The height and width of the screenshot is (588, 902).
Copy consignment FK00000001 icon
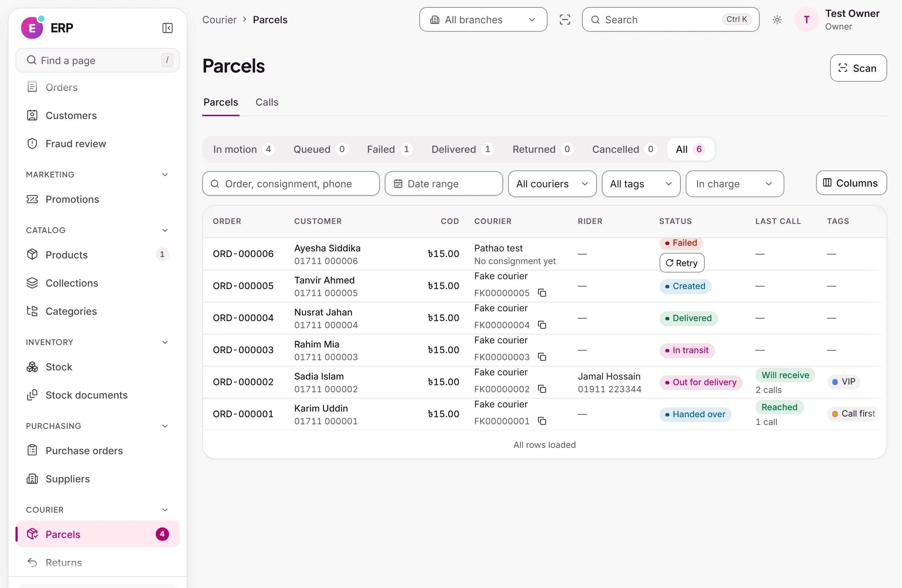[542, 421]
